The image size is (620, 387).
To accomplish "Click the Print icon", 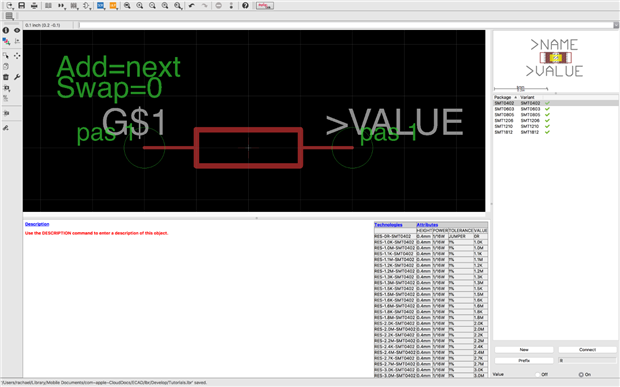I will tap(34, 6).
